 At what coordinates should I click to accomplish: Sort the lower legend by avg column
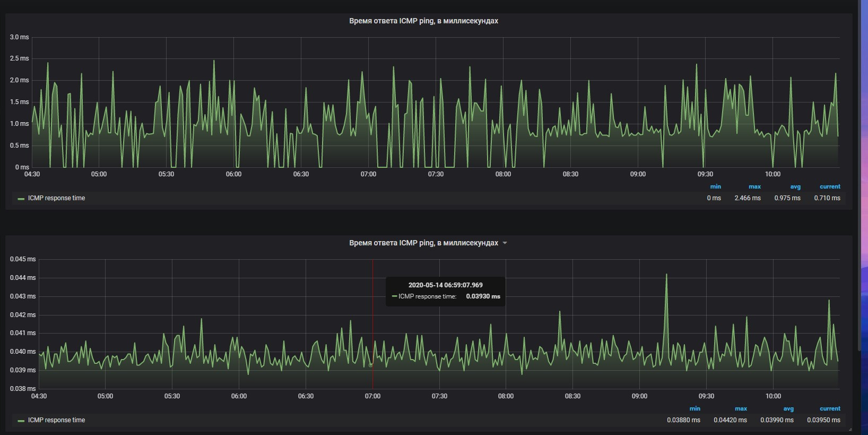point(788,409)
